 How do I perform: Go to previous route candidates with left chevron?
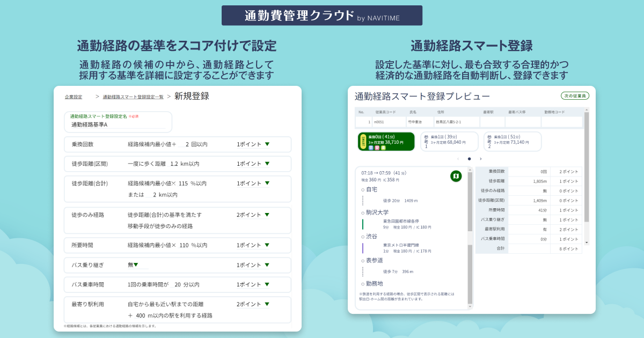coord(458,159)
